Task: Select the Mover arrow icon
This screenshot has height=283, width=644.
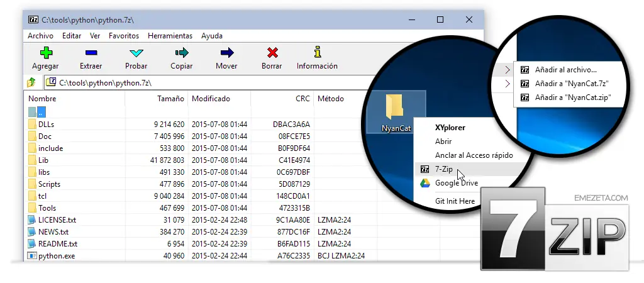Action: point(226,53)
